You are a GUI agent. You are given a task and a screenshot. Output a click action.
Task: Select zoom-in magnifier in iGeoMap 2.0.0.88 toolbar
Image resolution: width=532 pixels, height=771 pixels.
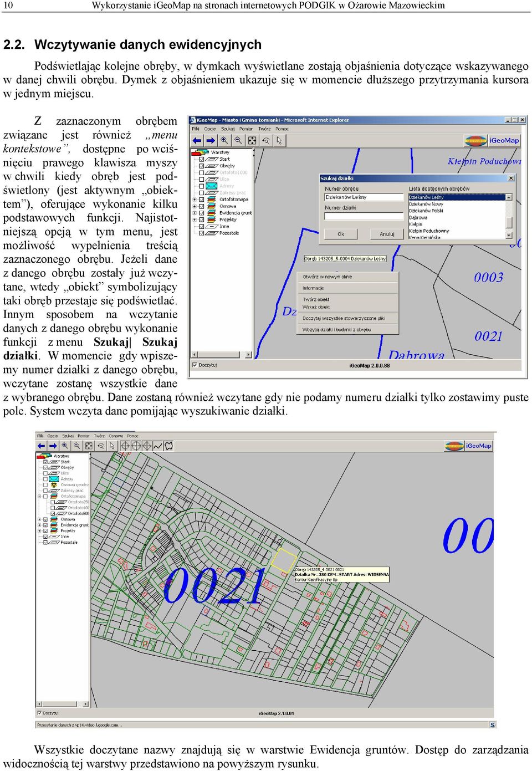pos(224,140)
